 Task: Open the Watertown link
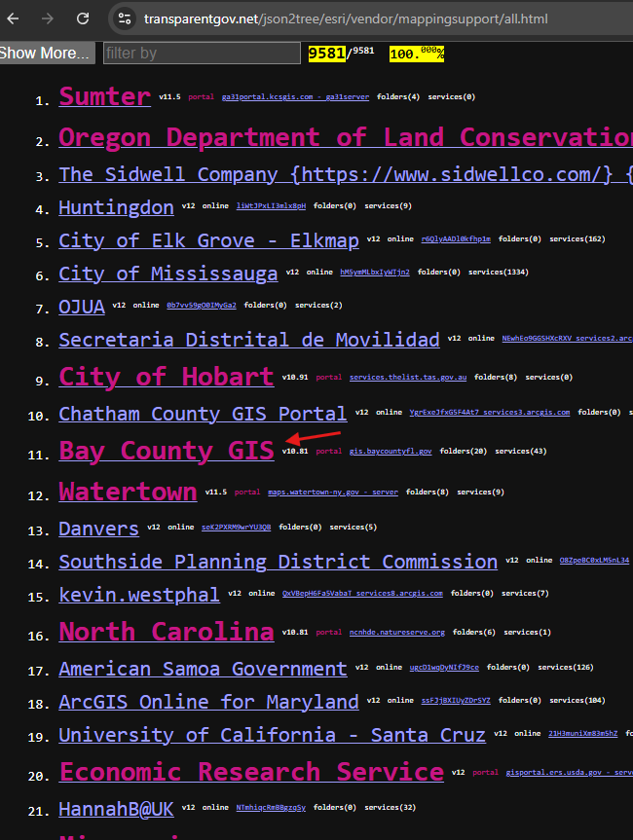pyautogui.click(x=128, y=492)
